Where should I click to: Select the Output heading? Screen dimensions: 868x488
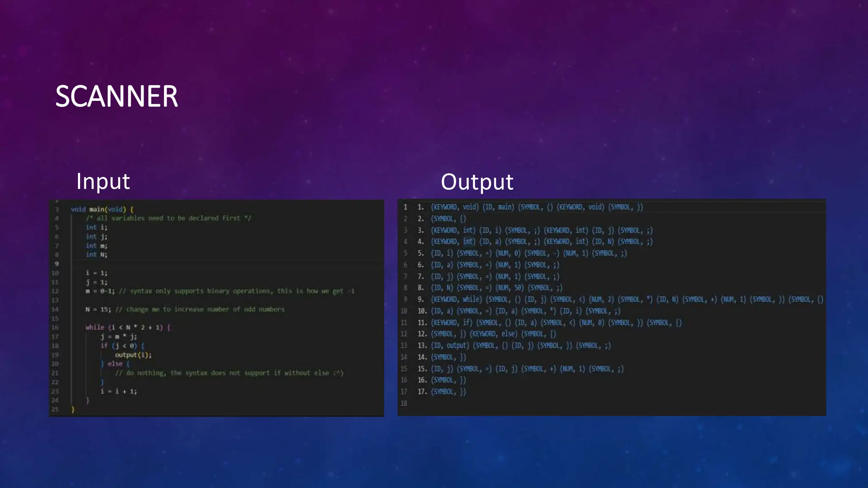coord(477,182)
